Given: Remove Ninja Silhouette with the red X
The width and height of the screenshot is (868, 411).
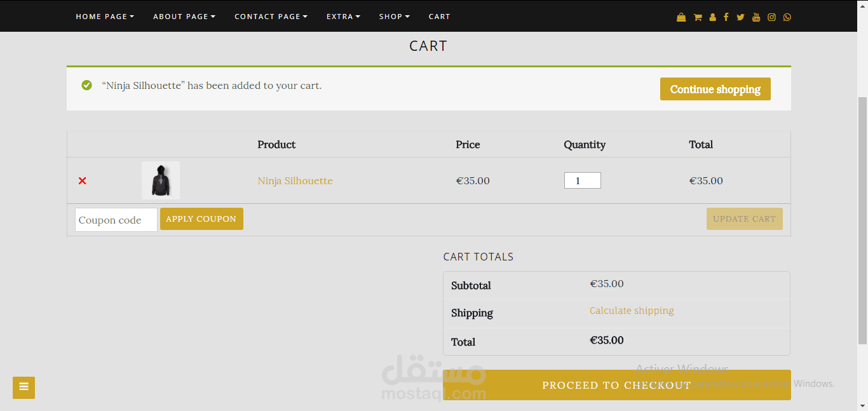Looking at the screenshot, I should (x=82, y=181).
